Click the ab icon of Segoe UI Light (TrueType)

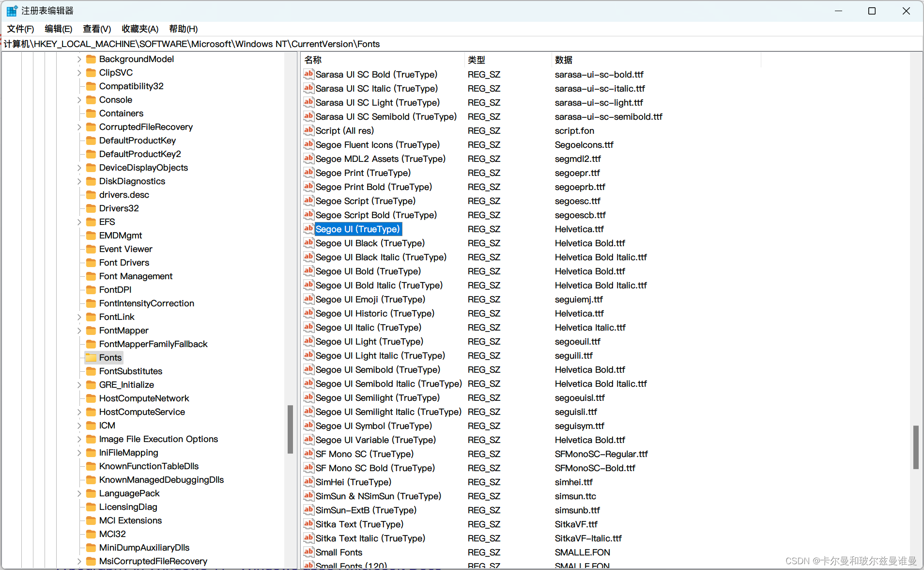click(x=308, y=341)
